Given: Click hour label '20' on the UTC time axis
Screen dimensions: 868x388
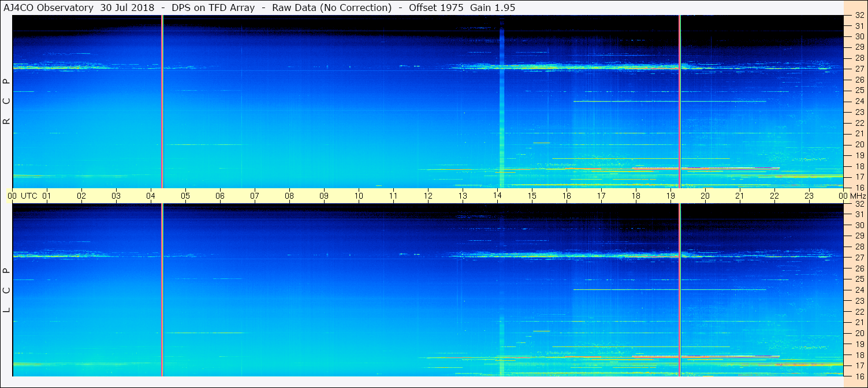Looking at the screenshot, I should pos(705,196).
